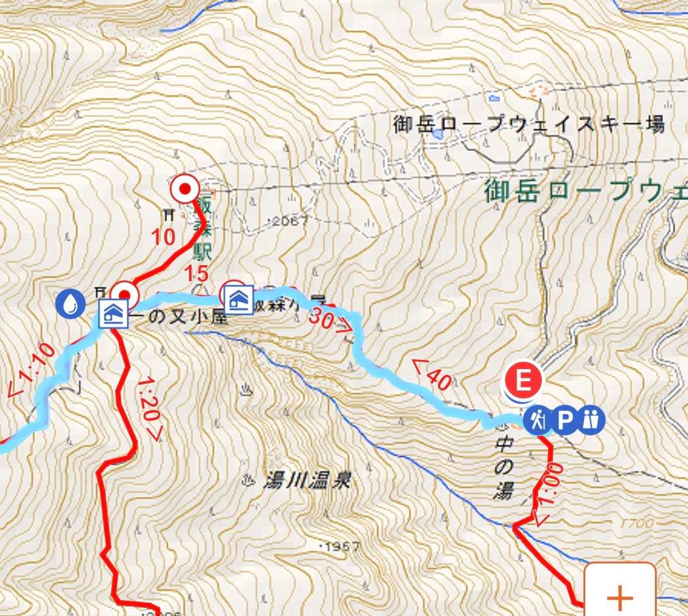Open the restroom icon near 中の湯
Viewport: 688px width, 616px height.
[592, 420]
